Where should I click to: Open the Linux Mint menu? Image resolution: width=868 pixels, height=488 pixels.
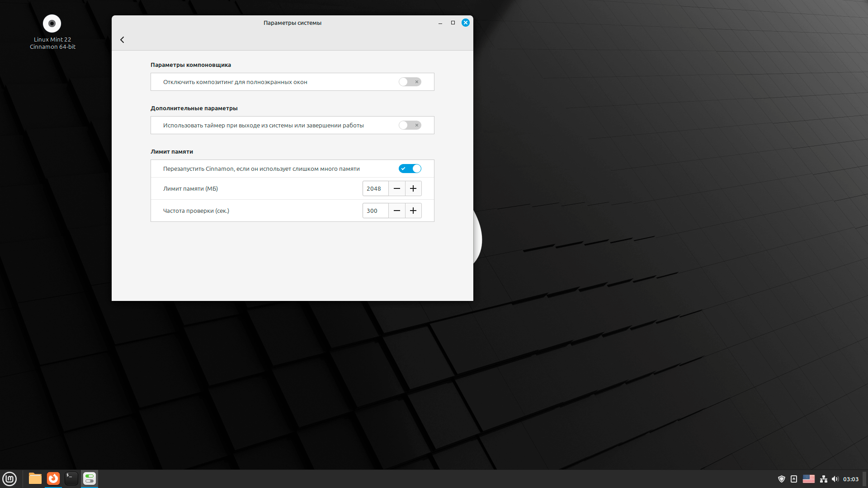tap(9, 479)
